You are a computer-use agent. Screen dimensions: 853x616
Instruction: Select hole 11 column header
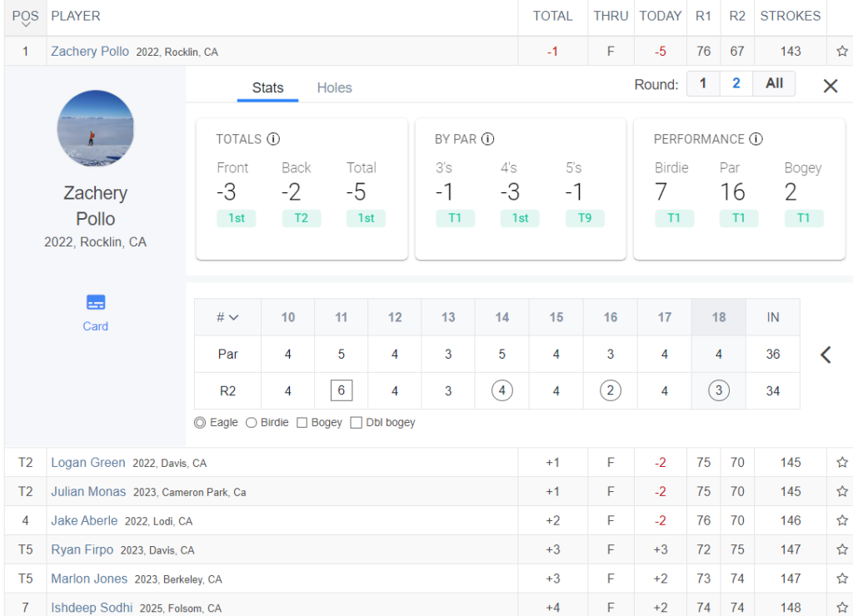[341, 317]
